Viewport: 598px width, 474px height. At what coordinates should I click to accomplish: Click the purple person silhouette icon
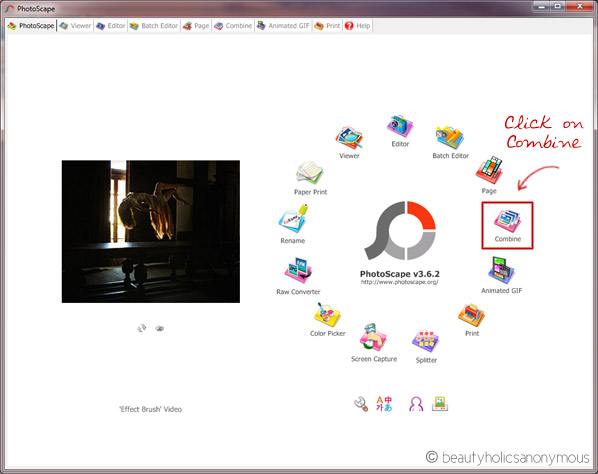coord(416,404)
